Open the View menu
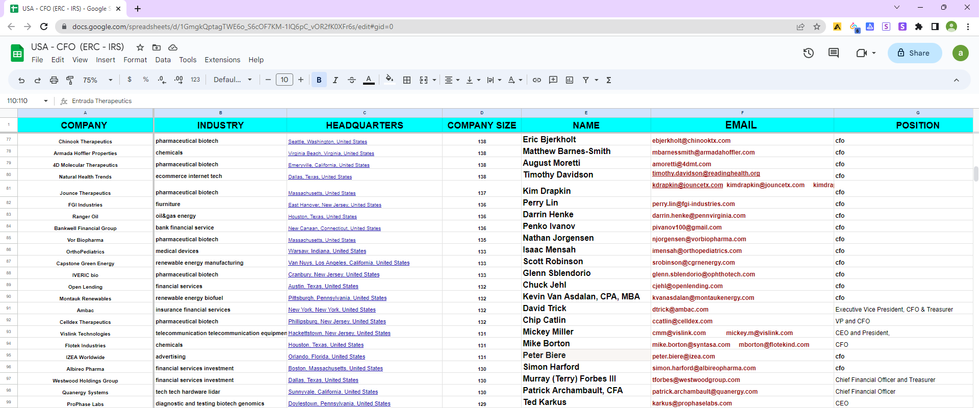This screenshot has height=408, width=980. [x=80, y=60]
